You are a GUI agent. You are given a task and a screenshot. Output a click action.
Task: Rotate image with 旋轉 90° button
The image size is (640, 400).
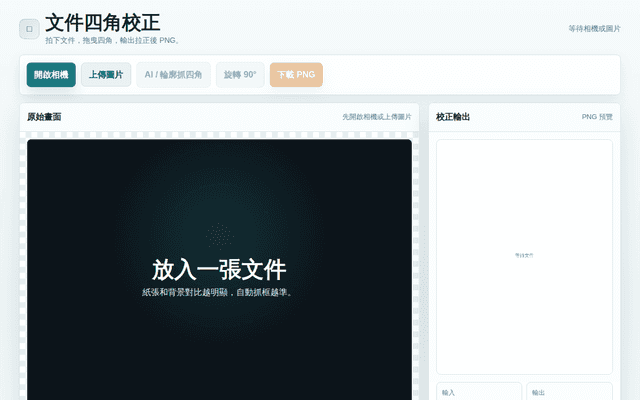(240, 75)
